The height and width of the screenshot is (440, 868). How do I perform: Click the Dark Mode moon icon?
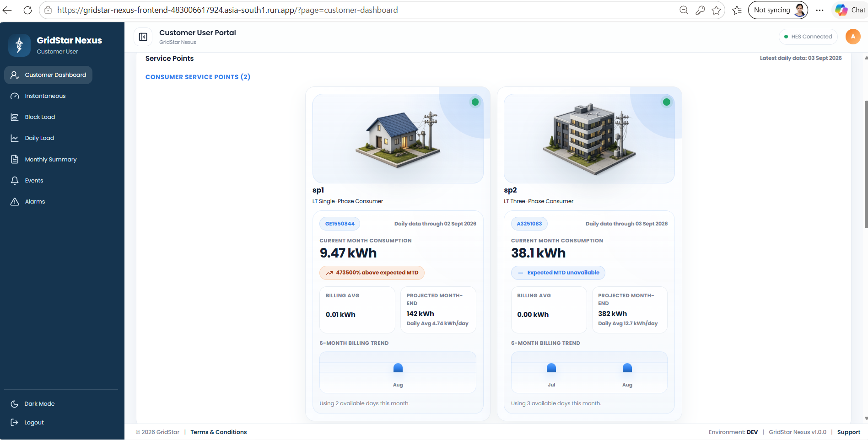point(15,404)
